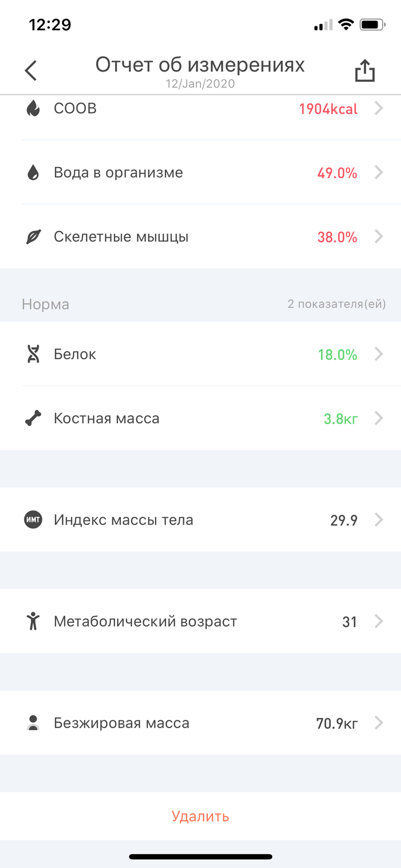Tap the ИМТ round badge icon
Screen dimensions: 401x868
coord(33,520)
